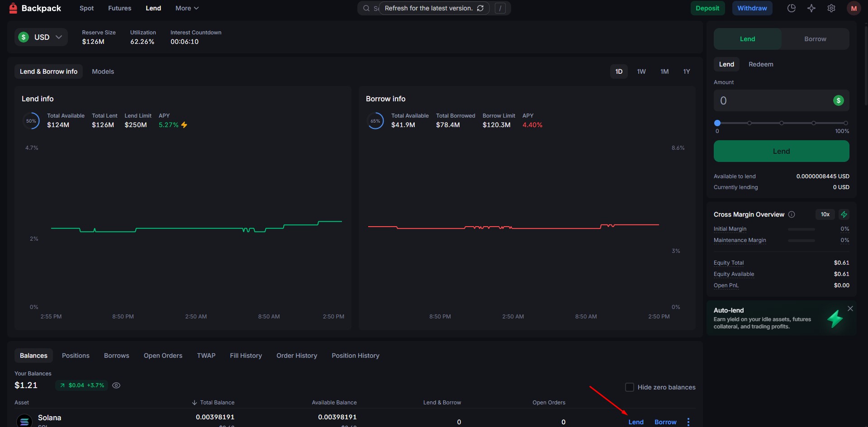
Task: Click the Cross Margin Overview info icon
Action: [792, 214]
